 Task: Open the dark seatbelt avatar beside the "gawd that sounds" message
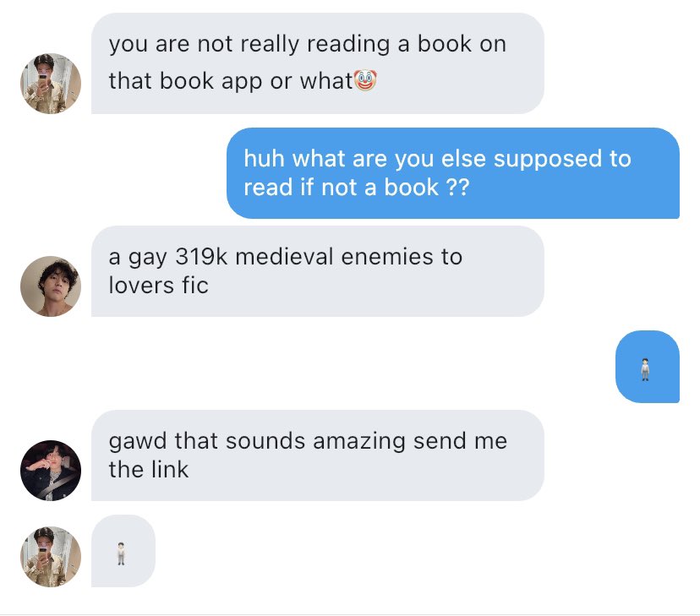pyautogui.click(x=51, y=471)
